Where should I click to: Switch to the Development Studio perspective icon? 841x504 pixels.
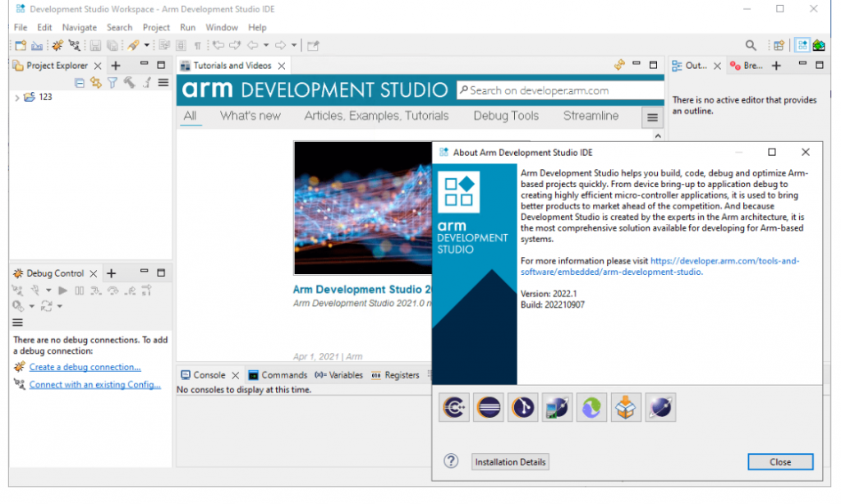(802, 46)
